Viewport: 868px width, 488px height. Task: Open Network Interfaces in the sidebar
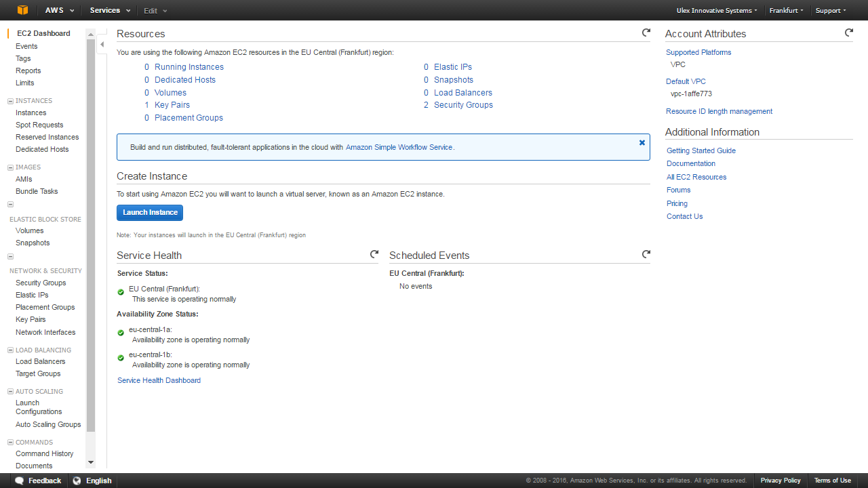(x=45, y=332)
